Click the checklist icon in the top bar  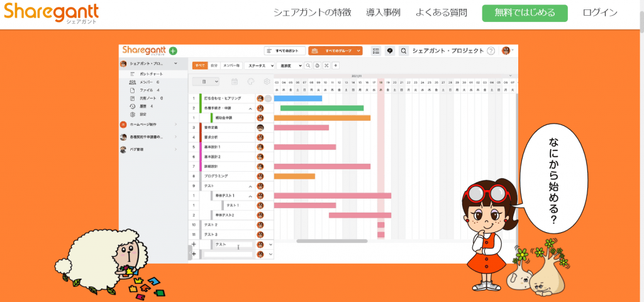click(x=376, y=51)
